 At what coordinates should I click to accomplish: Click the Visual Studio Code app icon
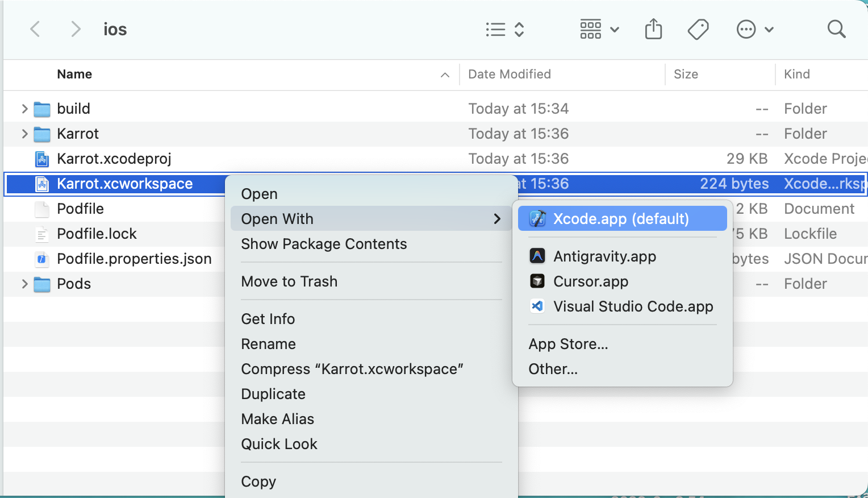click(537, 306)
